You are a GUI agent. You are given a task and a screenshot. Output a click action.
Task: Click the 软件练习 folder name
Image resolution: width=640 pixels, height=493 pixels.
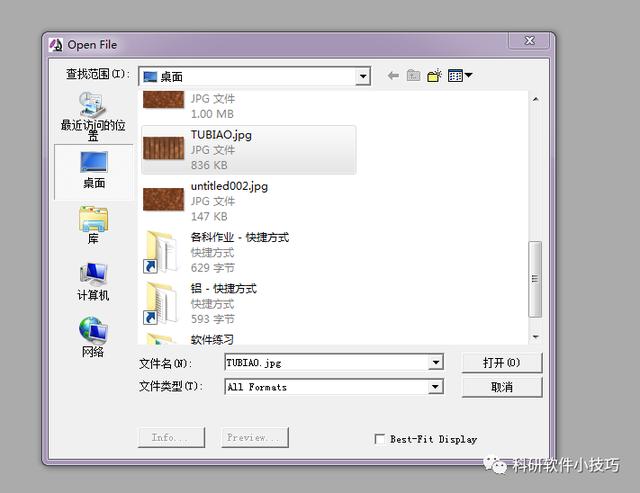212,339
